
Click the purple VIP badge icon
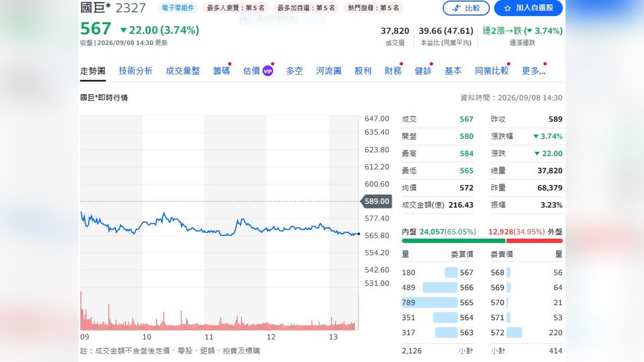pos(268,71)
